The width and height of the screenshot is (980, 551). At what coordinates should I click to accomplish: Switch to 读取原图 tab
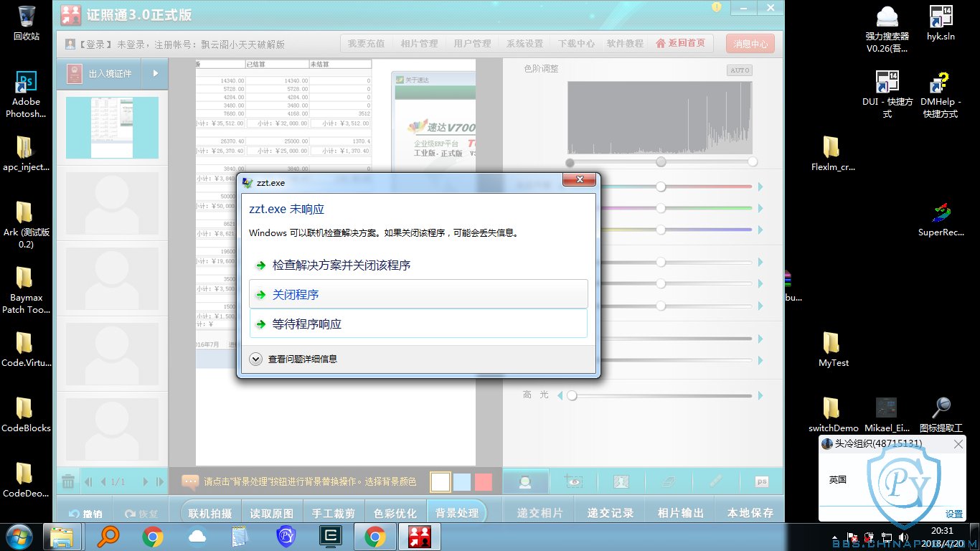(x=272, y=514)
